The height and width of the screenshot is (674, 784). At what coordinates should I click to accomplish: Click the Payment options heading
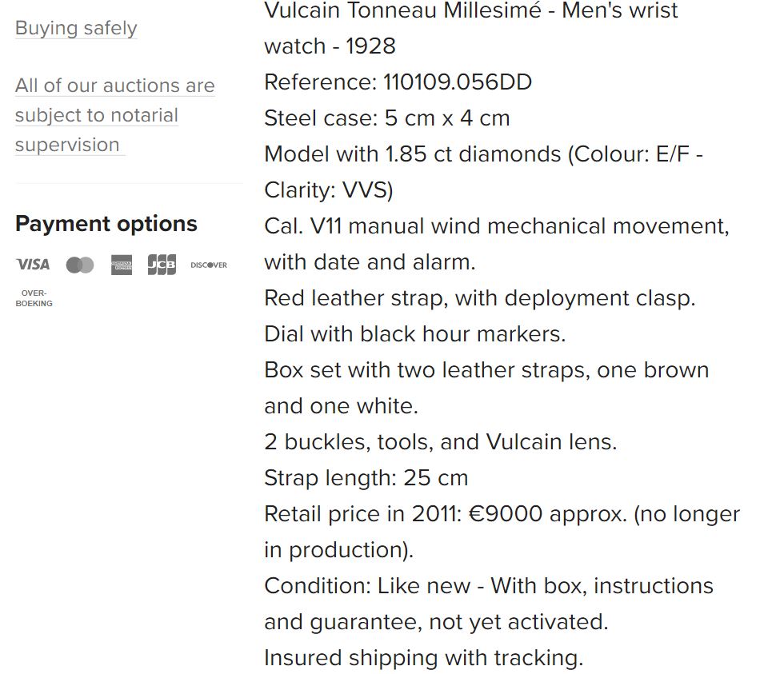[x=106, y=224]
